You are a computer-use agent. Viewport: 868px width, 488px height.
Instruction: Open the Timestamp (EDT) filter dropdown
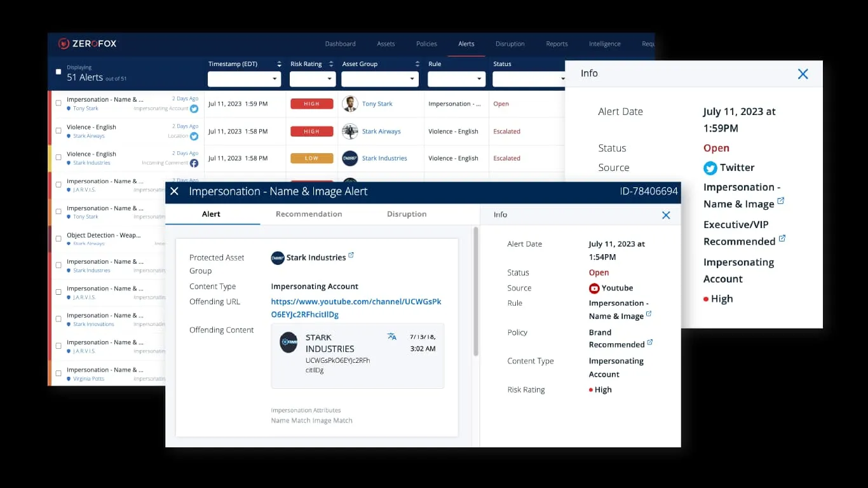click(x=245, y=79)
